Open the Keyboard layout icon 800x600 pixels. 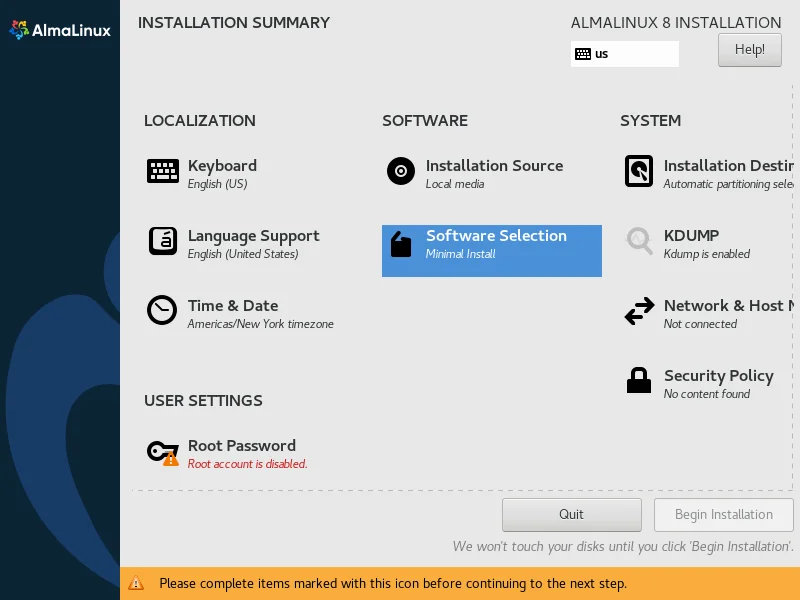click(x=163, y=171)
